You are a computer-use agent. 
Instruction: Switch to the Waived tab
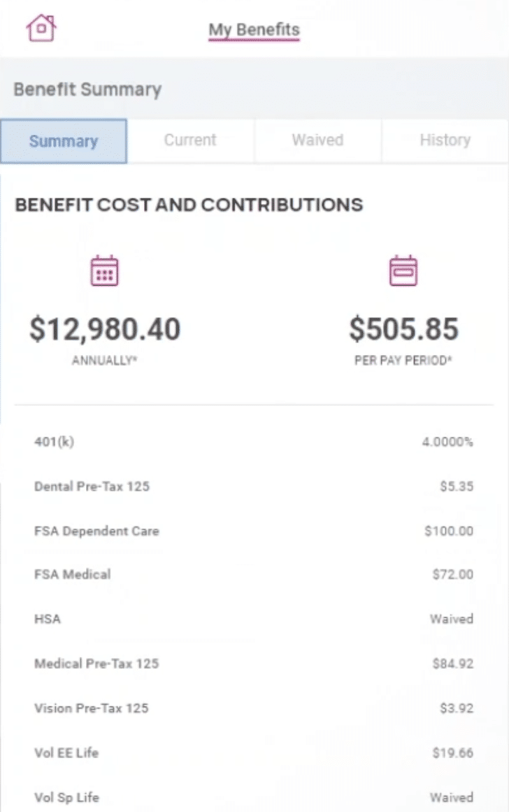(x=317, y=140)
